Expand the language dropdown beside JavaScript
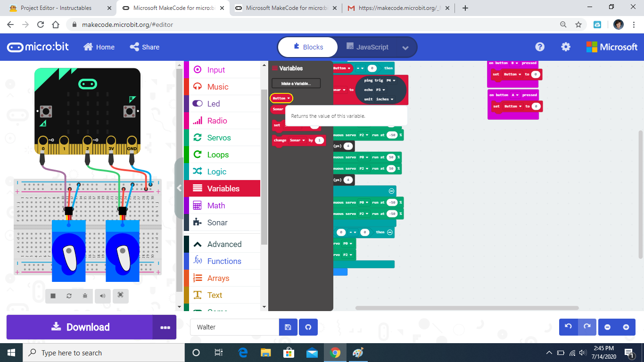Screen dimensions: 644x362 coord(405,48)
